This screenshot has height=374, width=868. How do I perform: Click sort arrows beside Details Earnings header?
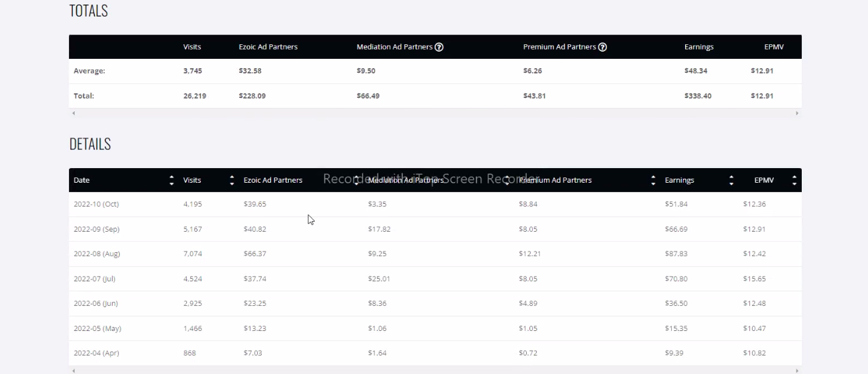(732, 180)
